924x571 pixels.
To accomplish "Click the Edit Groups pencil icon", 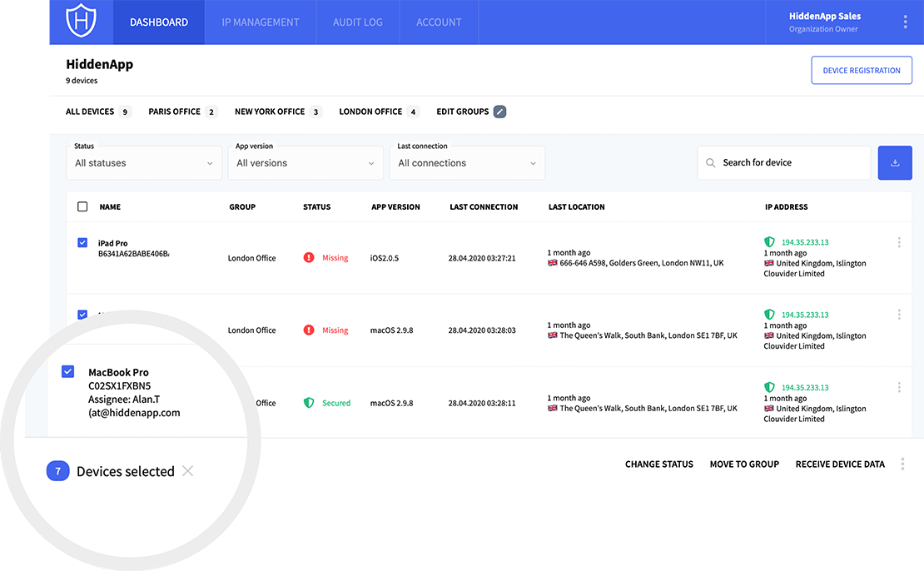I will 499,112.
